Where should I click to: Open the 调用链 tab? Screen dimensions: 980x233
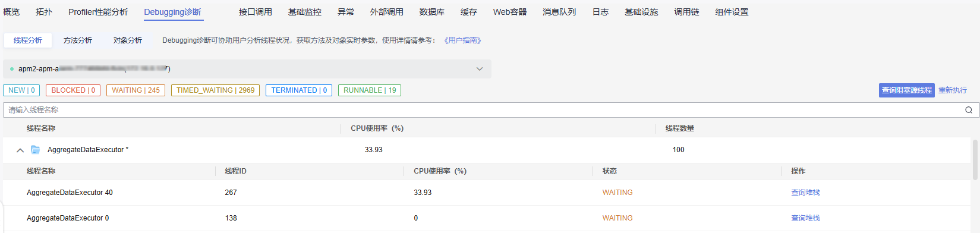(686, 12)
